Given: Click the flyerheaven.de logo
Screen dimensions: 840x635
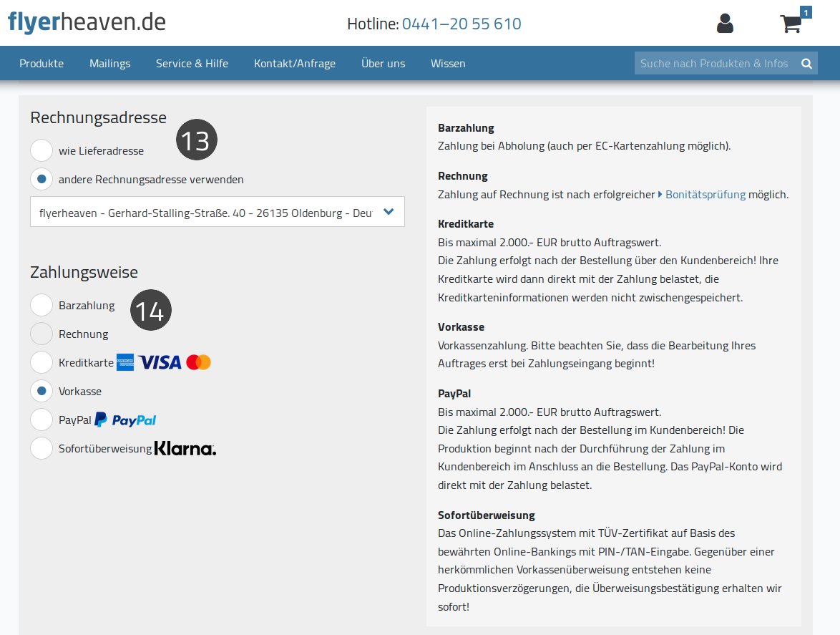Looking at the screenshot, I should pos(87,22).
